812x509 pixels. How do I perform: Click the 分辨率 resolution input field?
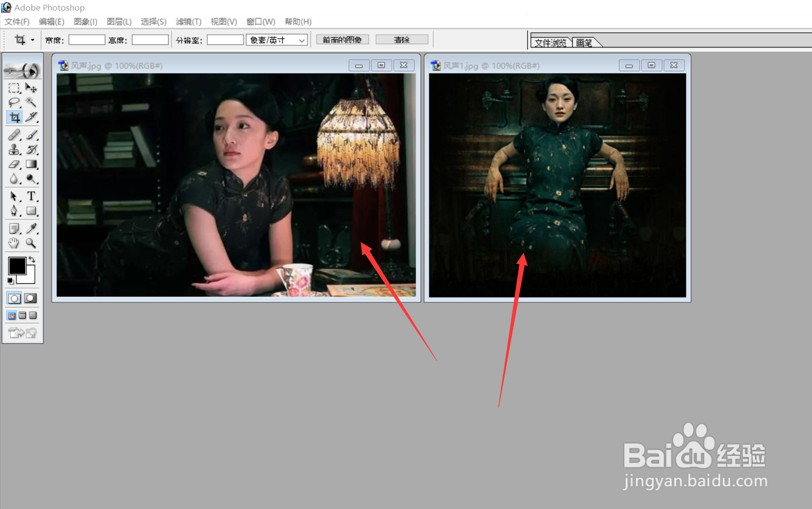pyautogui.click(x=225, y=40)
